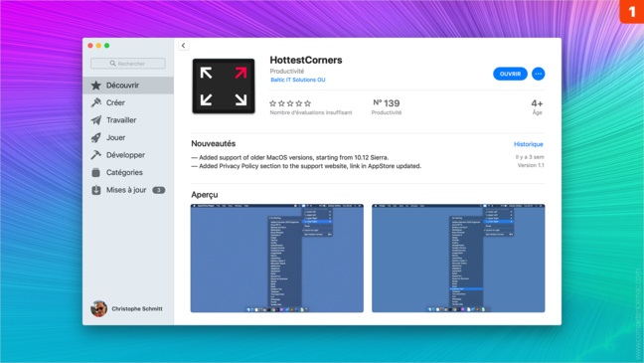Click the Version 1.1 label
This screenshot has width=644, height=363.
pyautogui.click(x=531, y=165)
